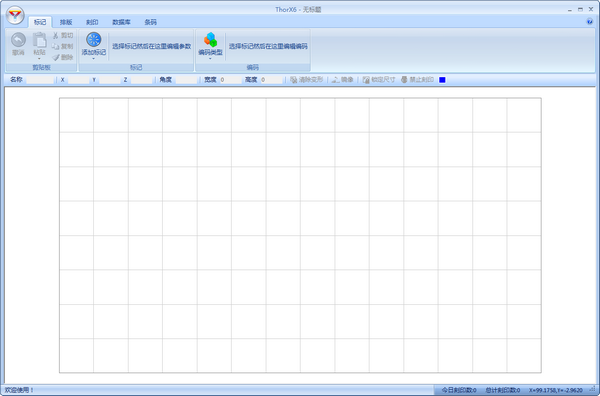Click the 粘贴 paste clipboard icon
Image resolution: width=600 pixels, height=396 pixels.
(x=39, y=40)
